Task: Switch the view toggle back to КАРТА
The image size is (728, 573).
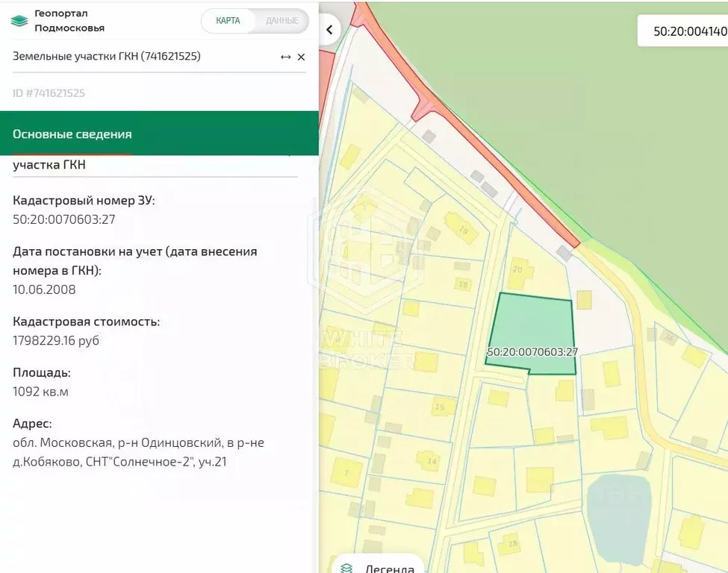Action: pos(226,21)
